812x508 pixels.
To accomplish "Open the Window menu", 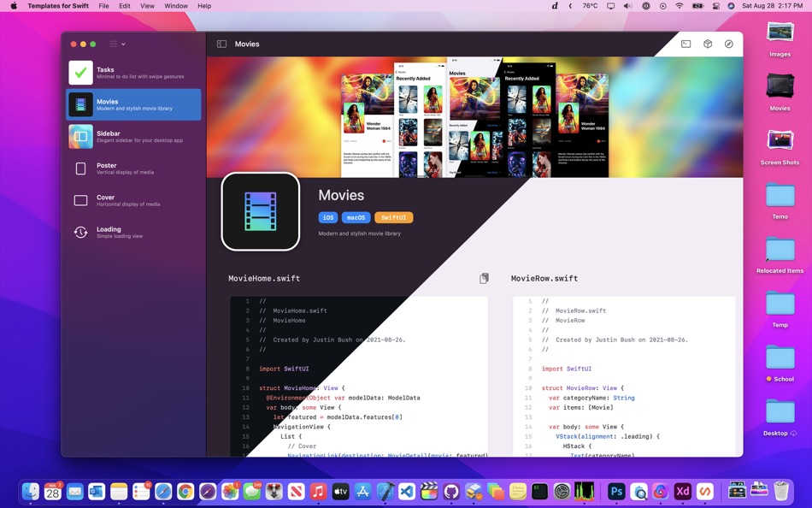I will (176, 6).
